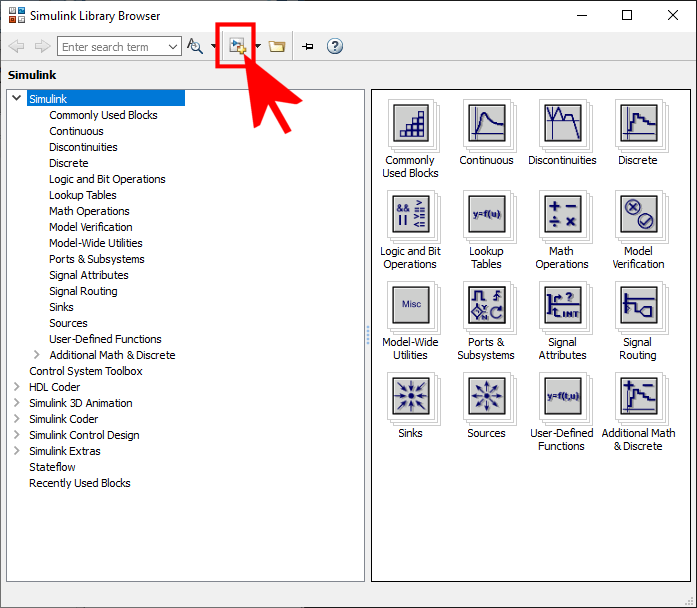Open the New Model dropdown arrow
This screenshot has height=608, width=697.
click(258, 46)
